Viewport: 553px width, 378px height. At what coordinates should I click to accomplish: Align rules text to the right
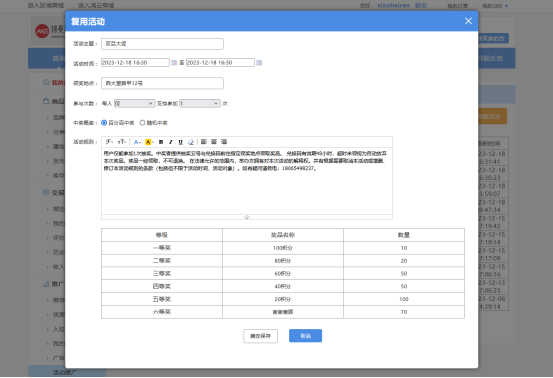[x=224, y=142]
